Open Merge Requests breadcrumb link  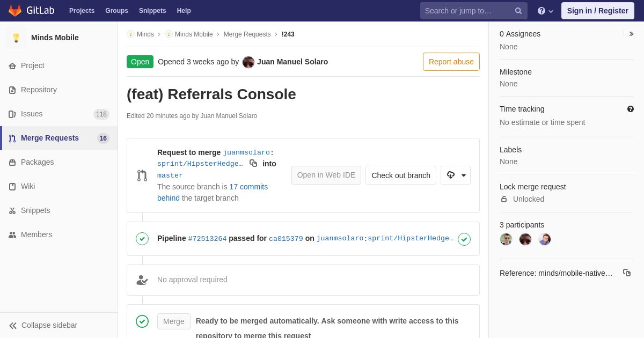[247, 34]
